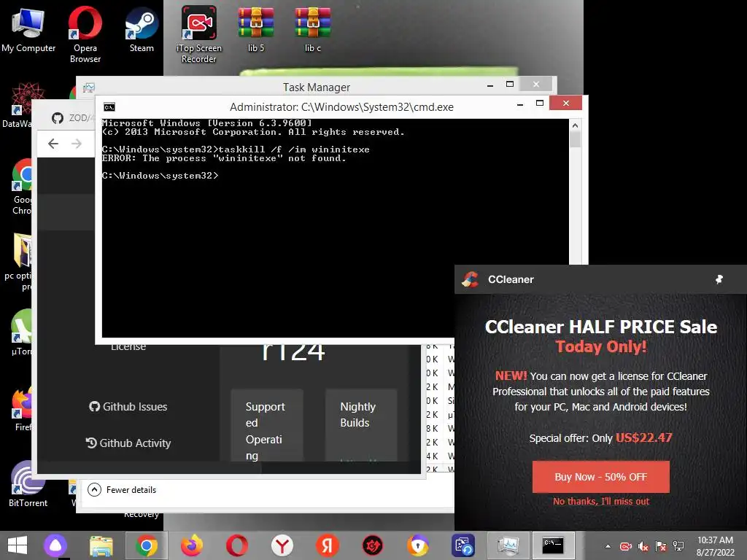Open Github Activity link
The image size is (747, 560).
point(128,443)
